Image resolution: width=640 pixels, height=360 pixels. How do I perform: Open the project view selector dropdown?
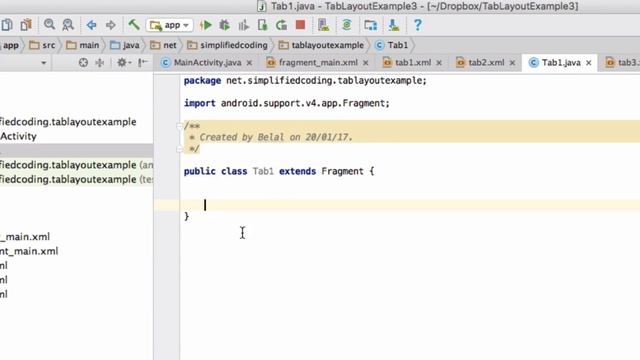click(44, 63)
